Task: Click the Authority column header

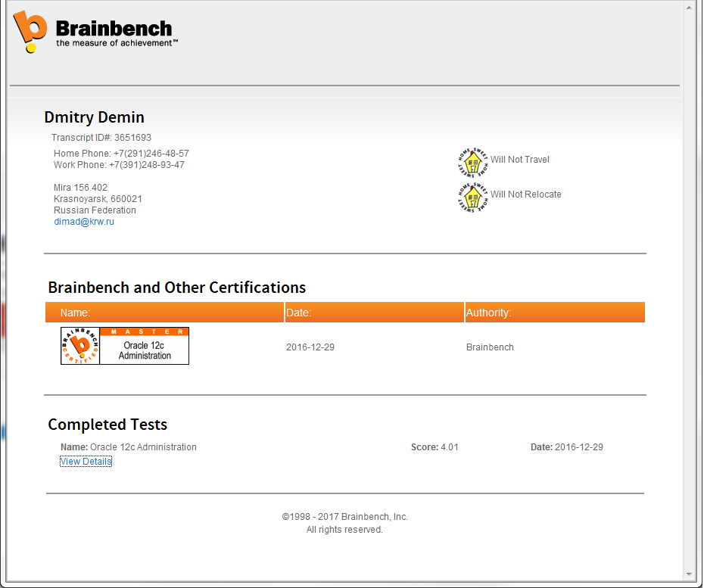Action: click(x=488, y=313)
